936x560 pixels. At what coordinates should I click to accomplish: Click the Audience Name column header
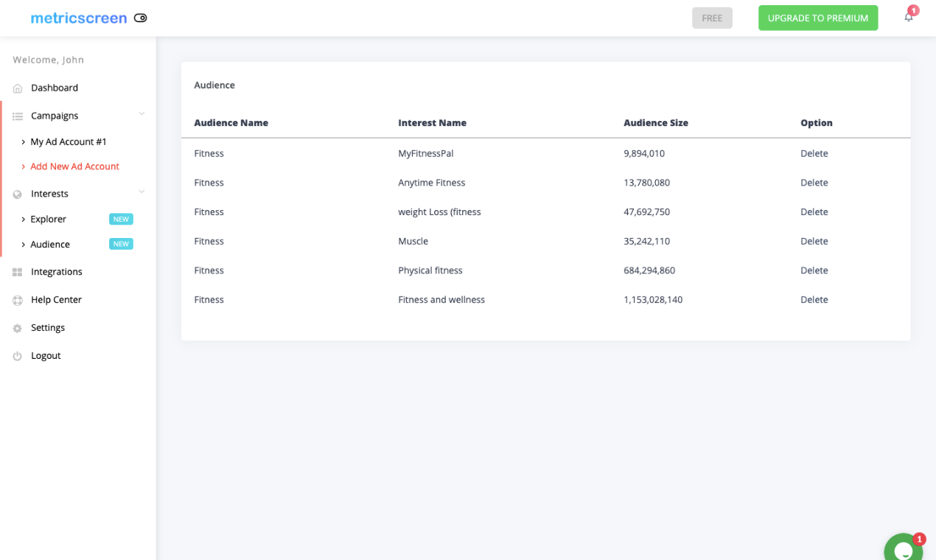(231, 123)
